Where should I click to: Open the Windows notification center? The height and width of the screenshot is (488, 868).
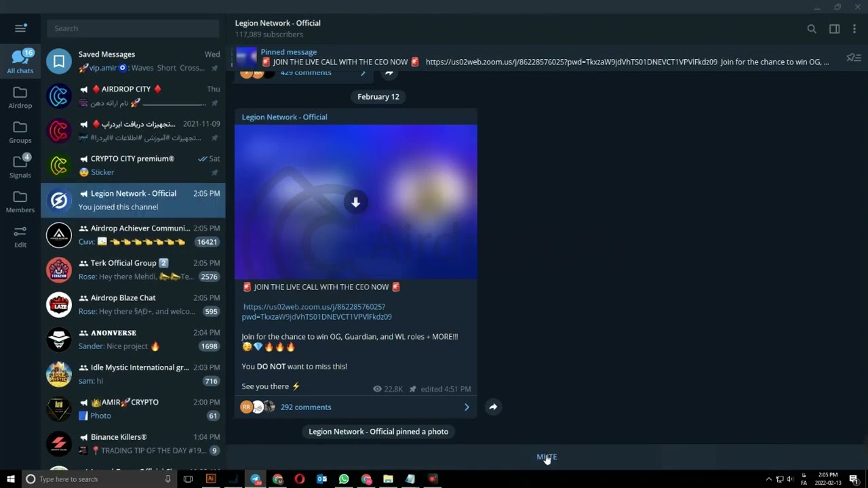pyautogui.click(x=853, y=479)
